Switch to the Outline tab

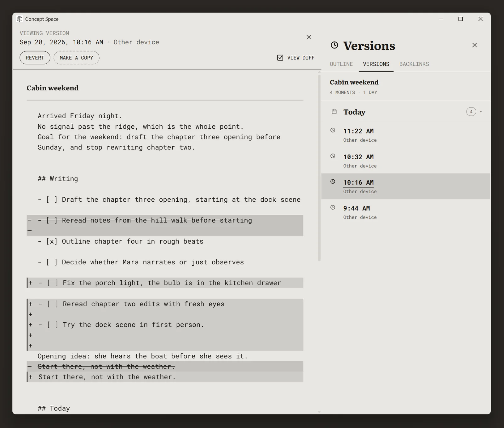[x=341, y=64]
